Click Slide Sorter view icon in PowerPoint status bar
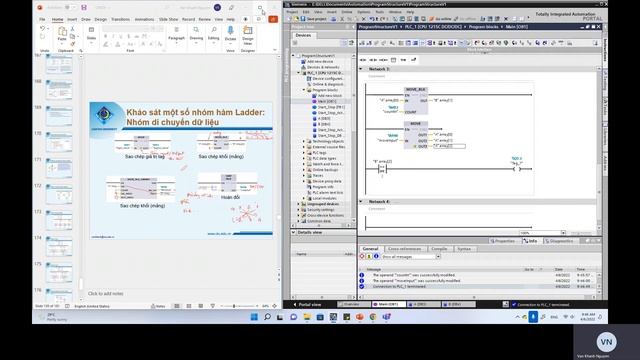Image resolution: width=640 pixels, height=360 pixels. [x=189, y=306]
